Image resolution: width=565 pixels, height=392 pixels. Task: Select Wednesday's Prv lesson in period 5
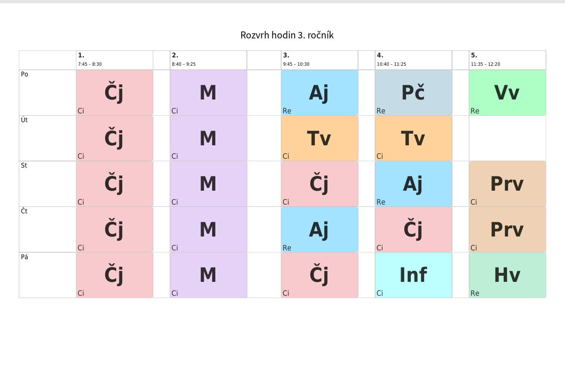(x=507, y=184)
